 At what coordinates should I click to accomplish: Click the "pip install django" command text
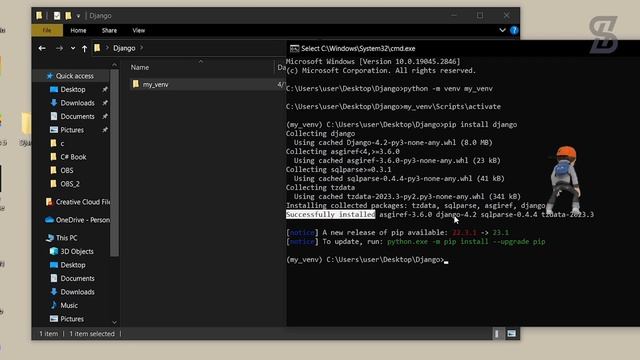click(480, 124)
